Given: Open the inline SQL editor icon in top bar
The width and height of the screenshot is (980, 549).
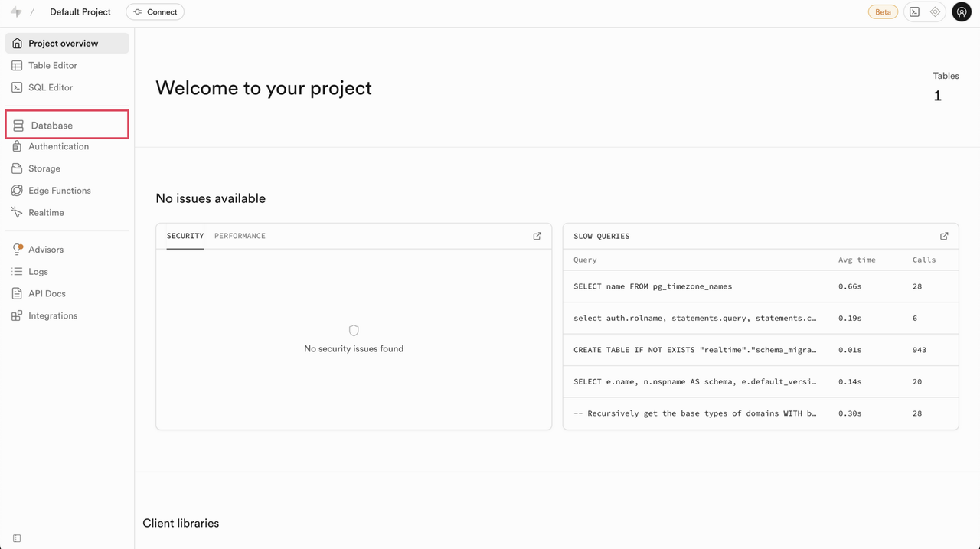Looking at the screenshot, I should 914,12.
